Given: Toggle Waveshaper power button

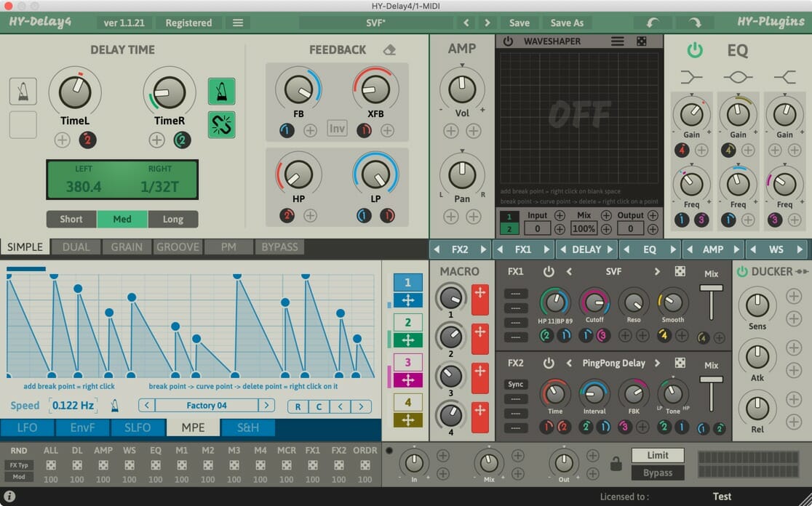Looking at the screenshot, I should 508,41.
